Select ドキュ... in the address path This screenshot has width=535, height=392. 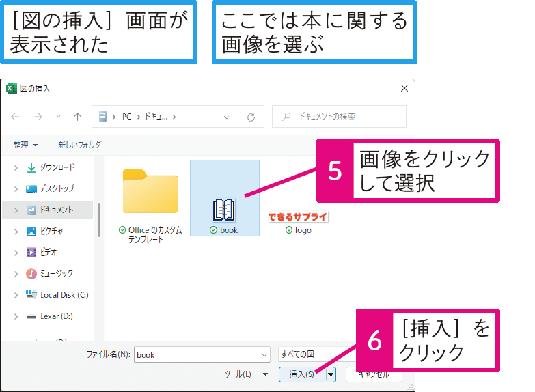[x=156, y=117]
